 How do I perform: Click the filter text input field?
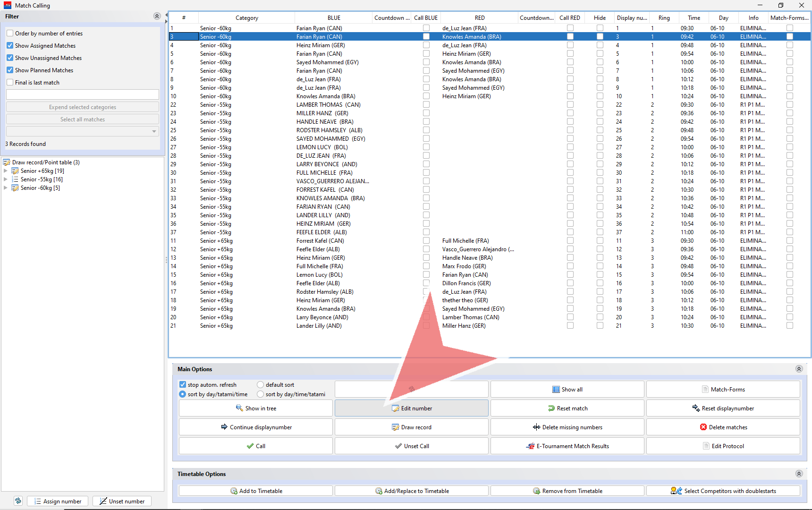click(83, 95)
